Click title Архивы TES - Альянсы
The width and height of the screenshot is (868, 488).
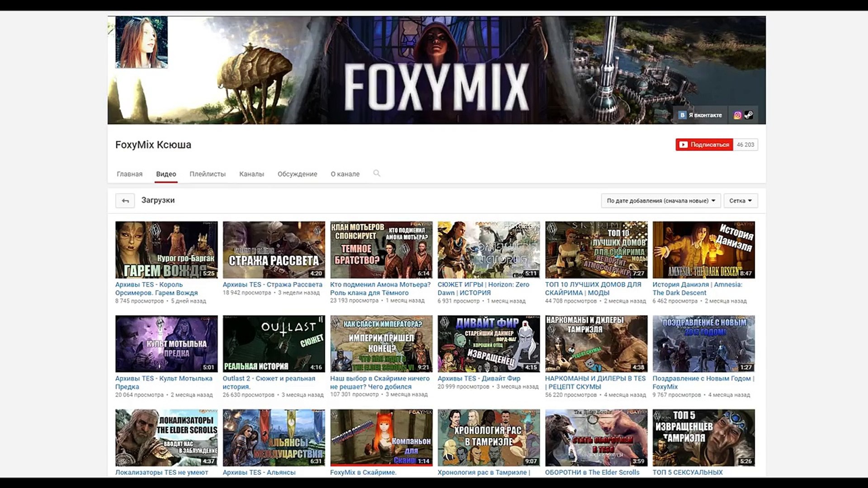pyautogui.click(x=259, y=473)
